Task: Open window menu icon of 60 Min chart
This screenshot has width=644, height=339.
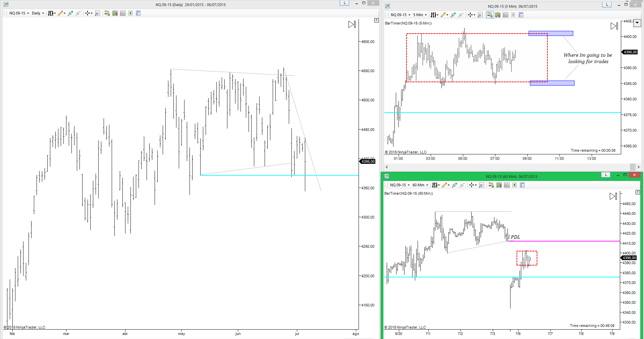Action: point(387,176)
